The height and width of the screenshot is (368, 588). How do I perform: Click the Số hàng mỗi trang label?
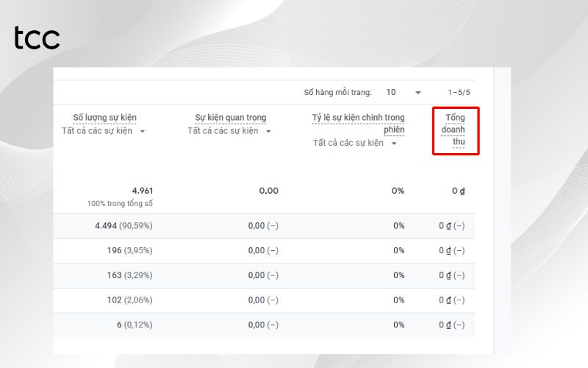[337, 93]
